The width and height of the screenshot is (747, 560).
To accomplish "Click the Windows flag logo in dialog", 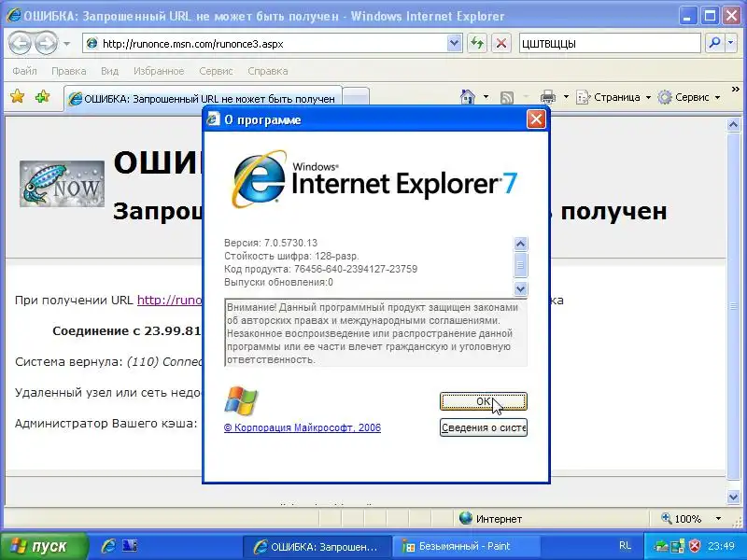I will 241,400.
